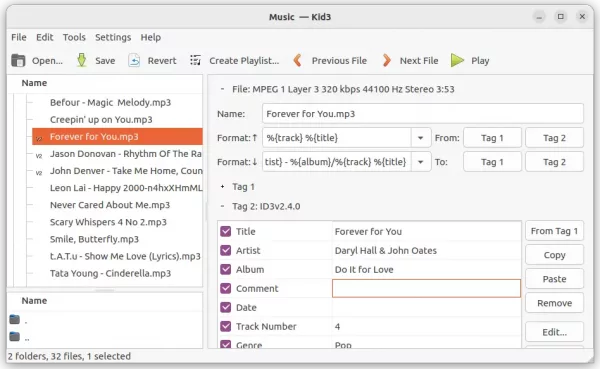Click the From Tag 1 button
The image size is (600, 369).
pos(554,231)
